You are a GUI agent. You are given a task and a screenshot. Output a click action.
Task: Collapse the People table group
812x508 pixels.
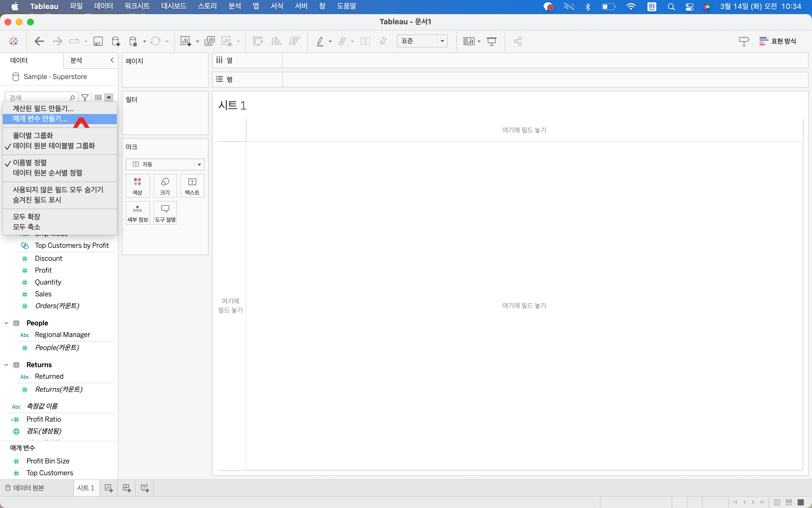[x=6, y=323]
